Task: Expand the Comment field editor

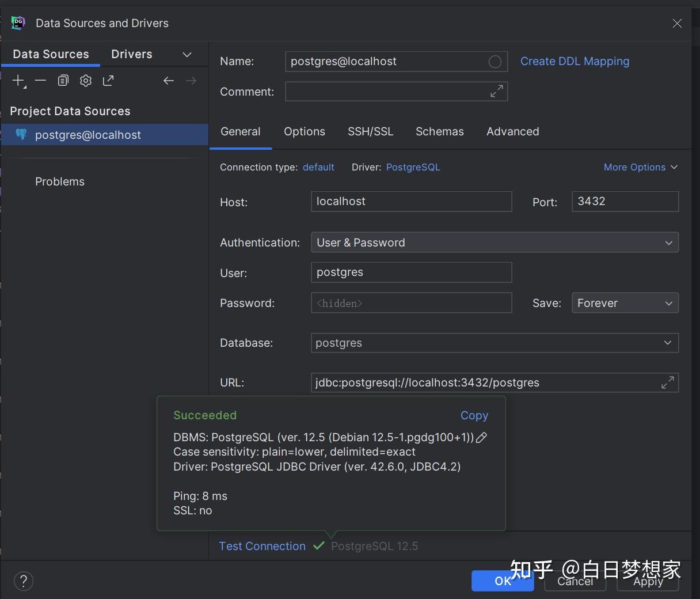Action: click(496, 90)
